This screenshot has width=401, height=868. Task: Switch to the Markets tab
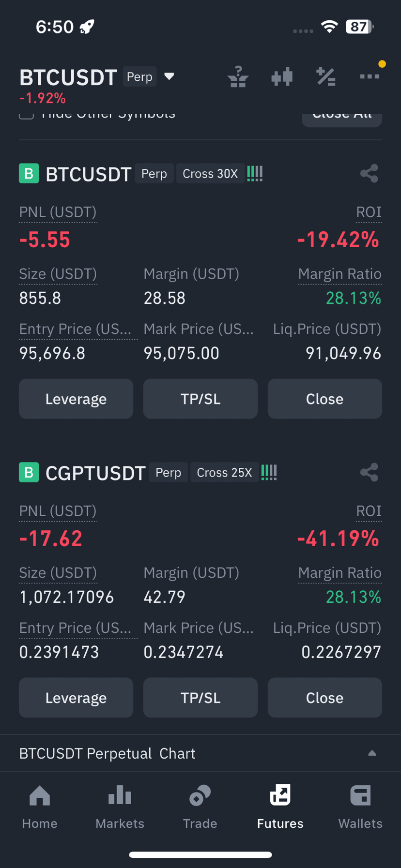[x=120, y=807]
